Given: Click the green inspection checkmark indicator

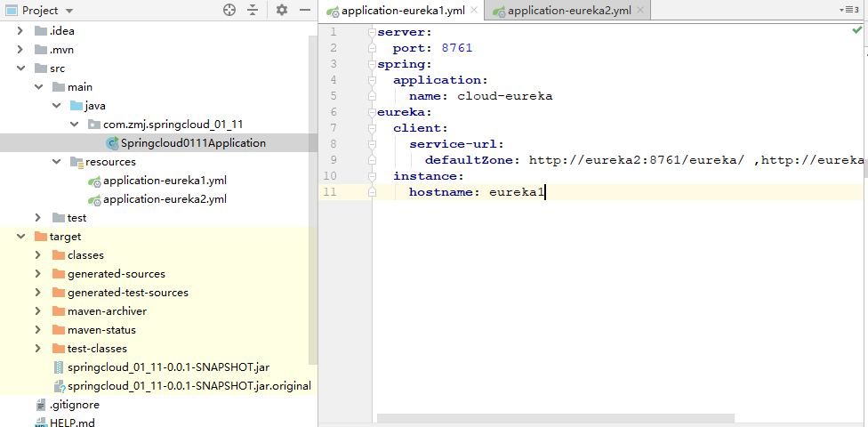Looking at the screenshot, I should pyautogui.click(x=857, y=30).
